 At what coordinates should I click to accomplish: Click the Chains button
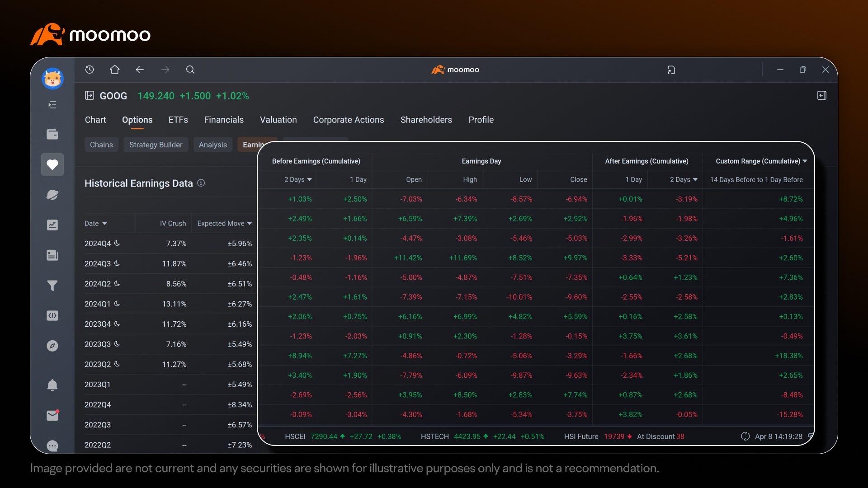click(101, 145)
